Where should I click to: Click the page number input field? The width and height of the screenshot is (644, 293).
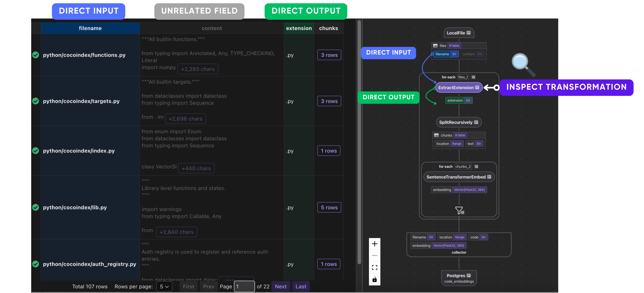(x=244, y=286)
